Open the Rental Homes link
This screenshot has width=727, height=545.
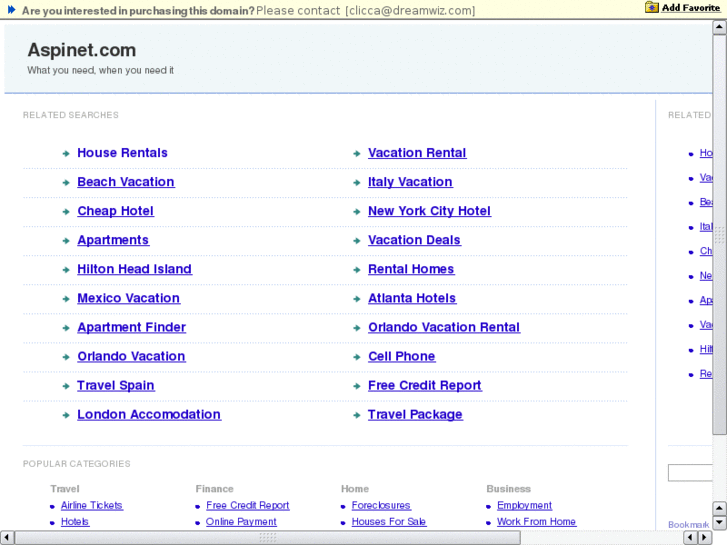tap(411, 269)
